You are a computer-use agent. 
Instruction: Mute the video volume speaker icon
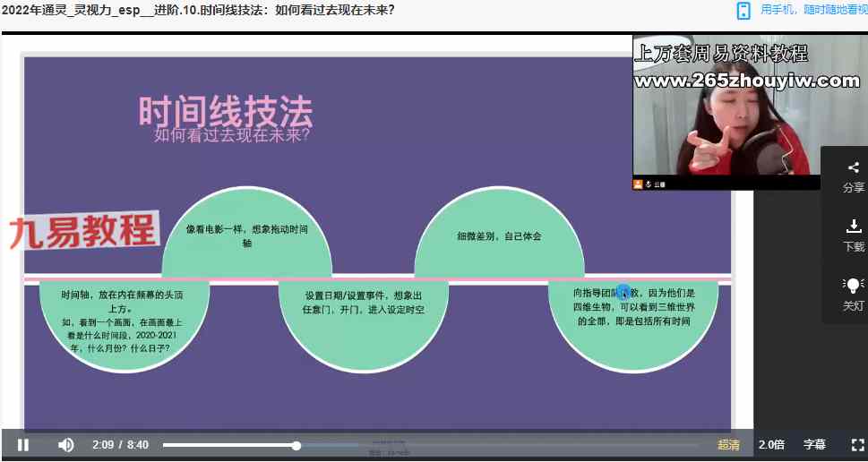tap(66, 445)
